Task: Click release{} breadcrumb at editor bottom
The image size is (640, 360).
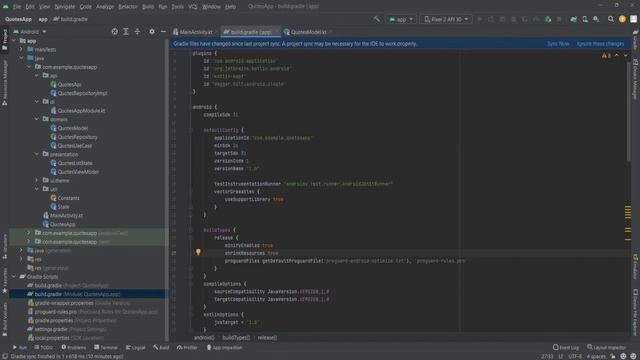Action: [267, 338]
